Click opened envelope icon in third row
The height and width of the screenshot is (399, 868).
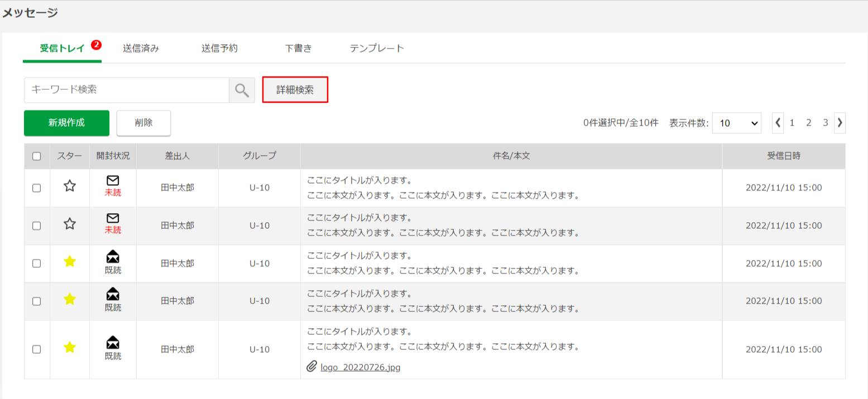coord(113,256)
